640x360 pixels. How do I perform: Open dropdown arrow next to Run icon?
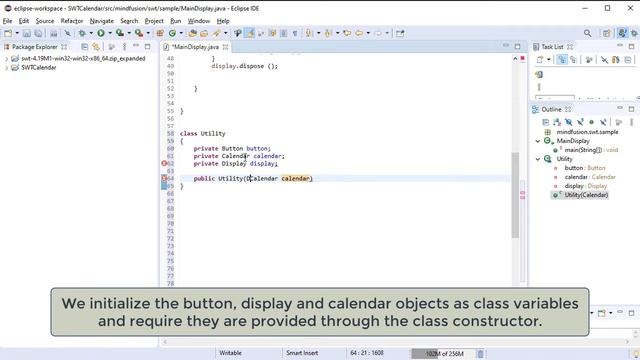(110, 33)
